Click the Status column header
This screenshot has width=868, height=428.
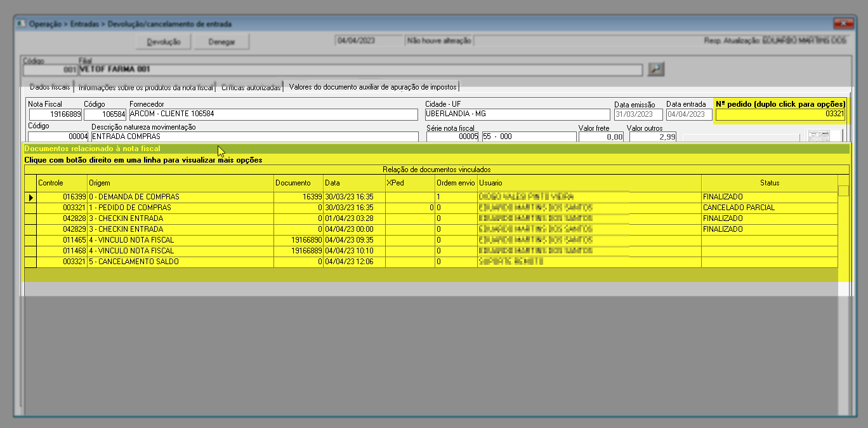(769, 183)
